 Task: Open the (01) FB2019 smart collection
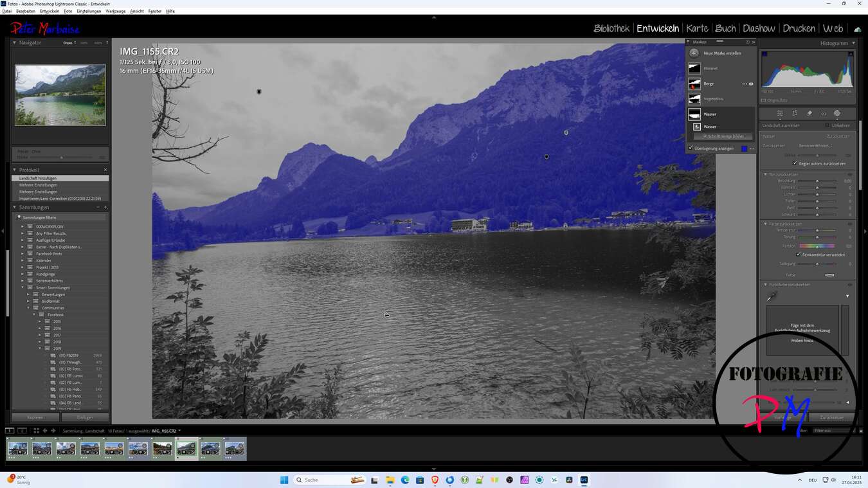click(x=69, y=355)
